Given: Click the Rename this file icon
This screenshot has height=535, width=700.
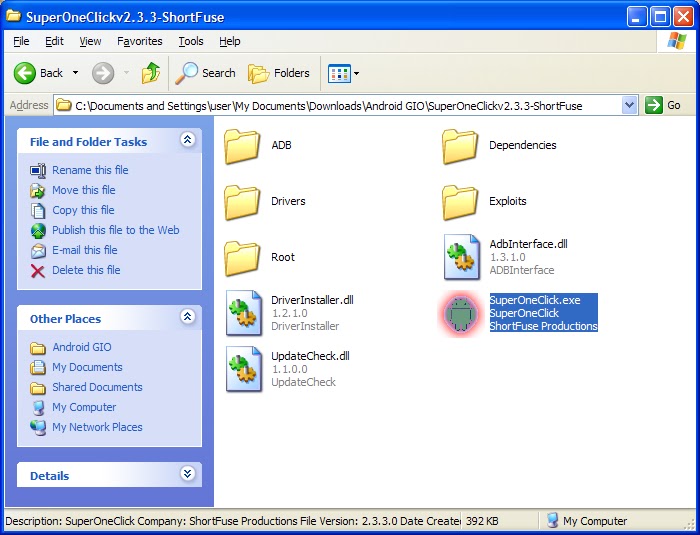Looking at the screenshot, I should coord(38,171).
